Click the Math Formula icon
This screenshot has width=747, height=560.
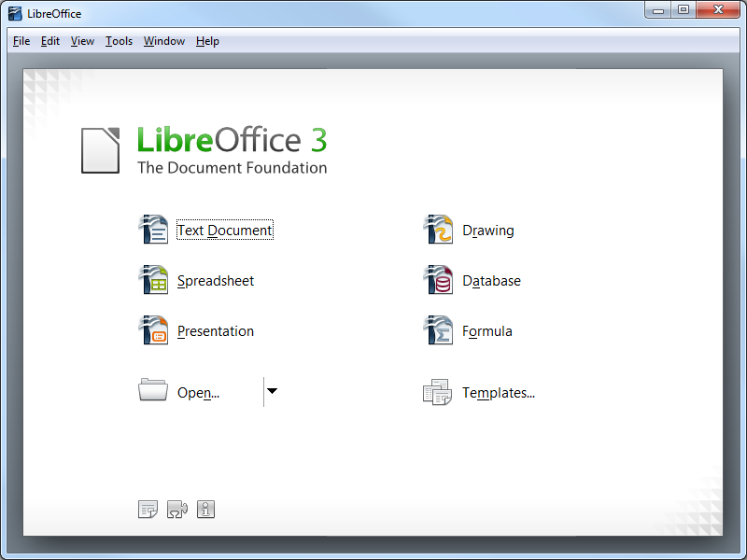click(x=438, y=330)
